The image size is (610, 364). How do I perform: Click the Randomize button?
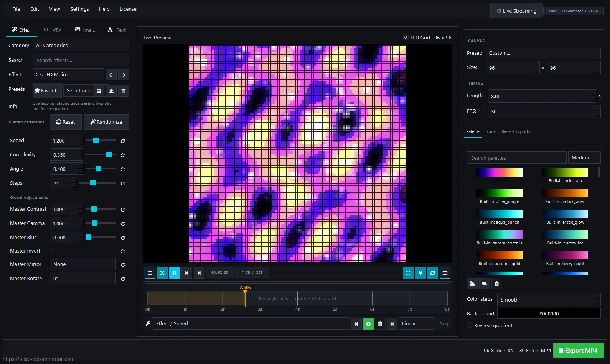click(x=106, y=122)
